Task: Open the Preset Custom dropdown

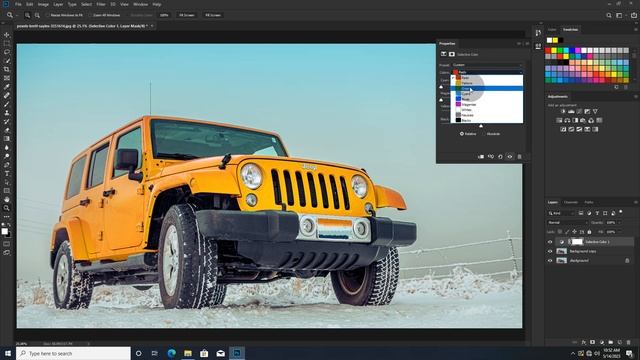Action: pyautogui.click(x=487, y=65)
